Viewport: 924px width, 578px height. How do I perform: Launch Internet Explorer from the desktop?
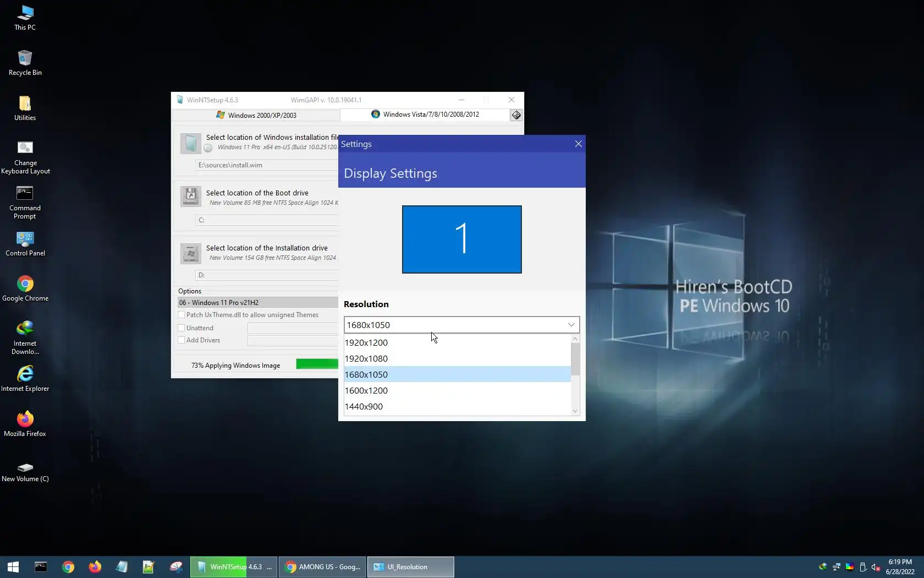point(25,379)
